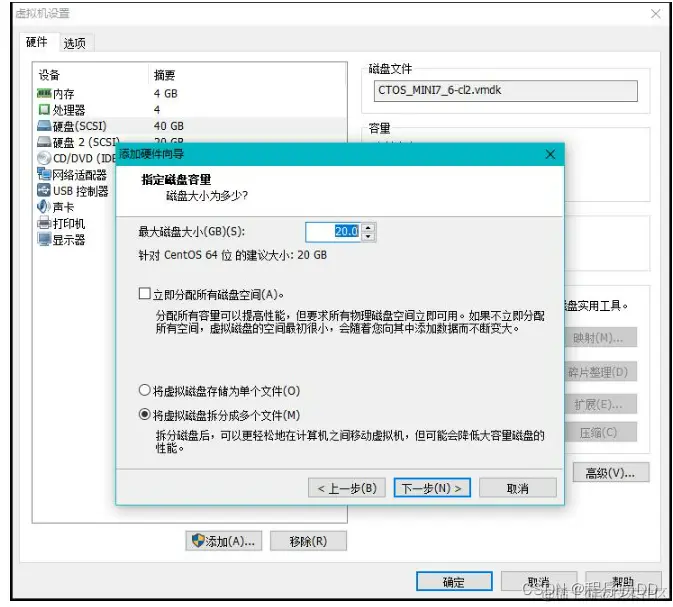Select the 打印机 row label
Image resolution: width=673 pixels, height=607 pixels.
coord(69,223)
